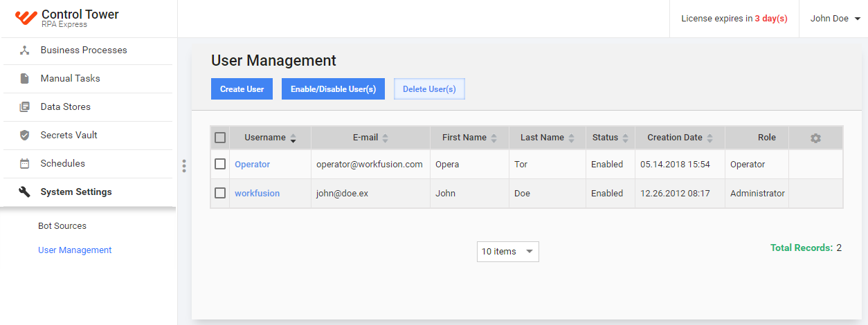
Task: Click the Business Processes hierarchy icon
Action: [x=25, y=50]
